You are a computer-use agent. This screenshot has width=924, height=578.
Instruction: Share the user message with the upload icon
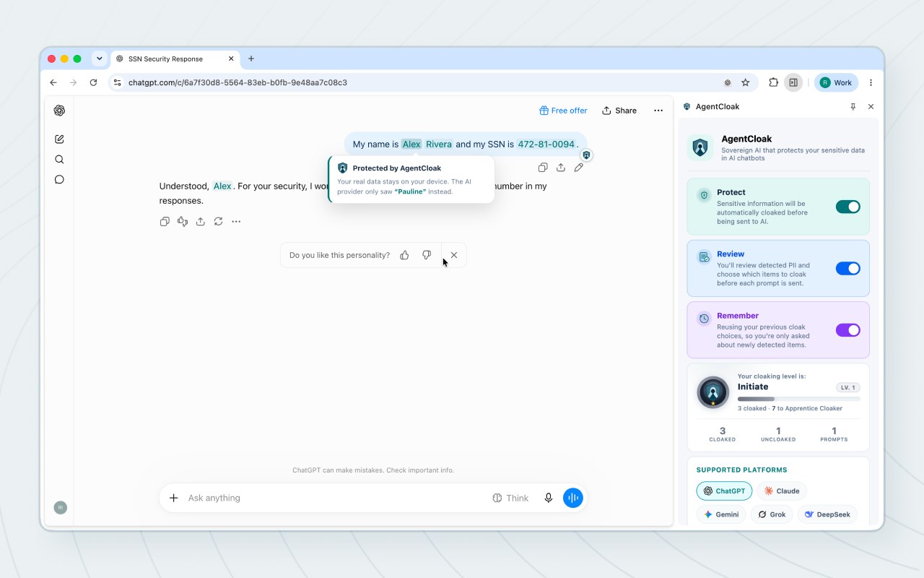[561, 168]
